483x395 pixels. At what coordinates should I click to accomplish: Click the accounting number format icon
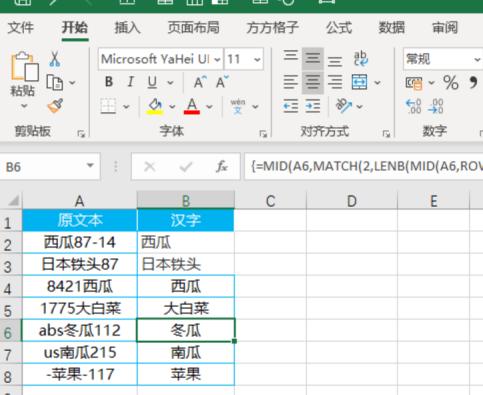(414, 83)
